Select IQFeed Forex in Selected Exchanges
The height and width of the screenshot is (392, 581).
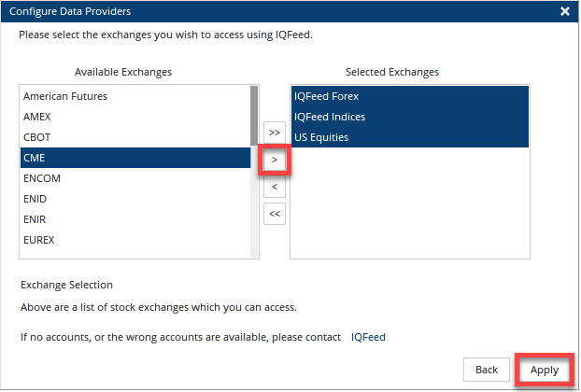pos(410,96)
